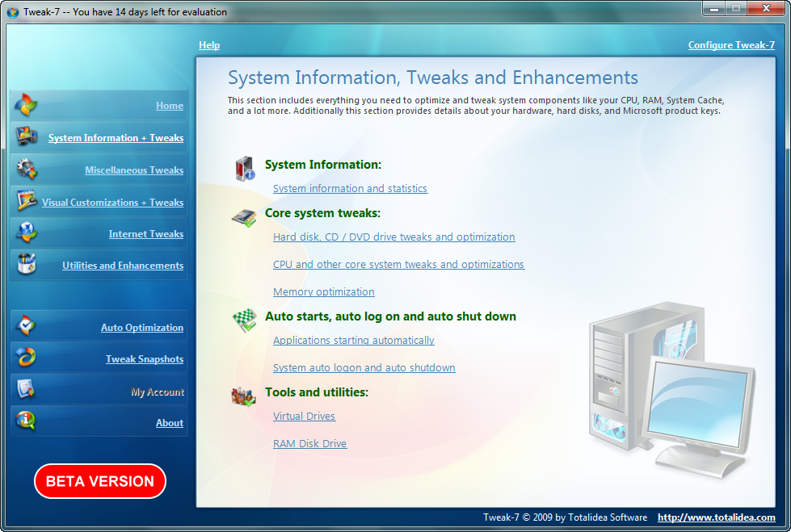
Task: Open the About page
Action: (x=170, y=423)
